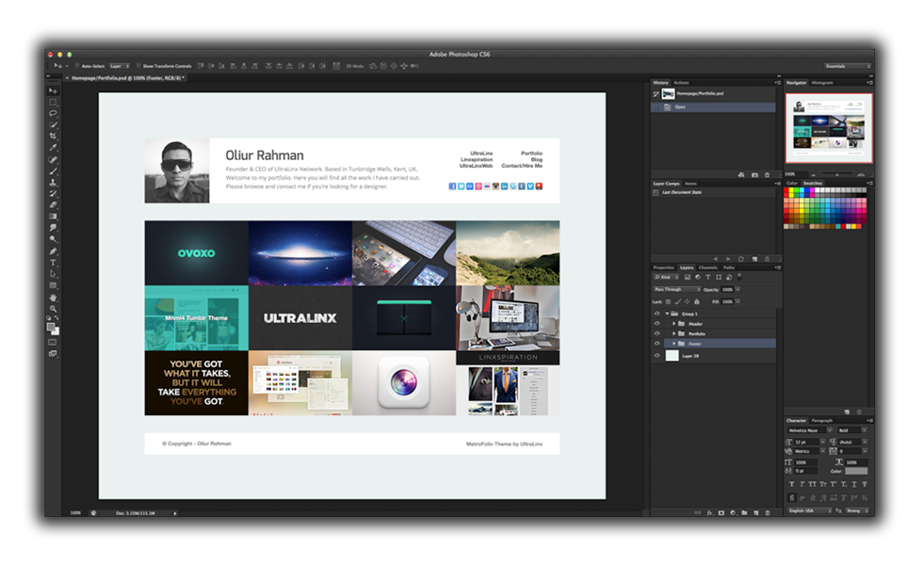The image size is (924, 565).
Task: Select the Open history state
Action: [x=713, y=107]
